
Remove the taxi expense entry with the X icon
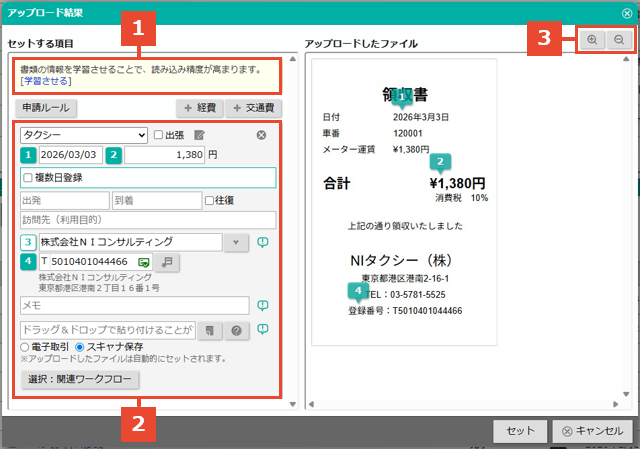pos(261,135)
